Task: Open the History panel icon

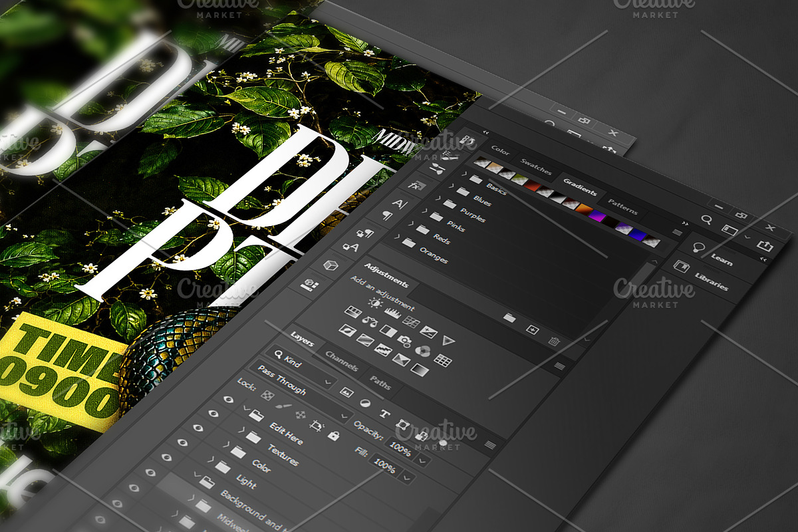Action: 466,140
